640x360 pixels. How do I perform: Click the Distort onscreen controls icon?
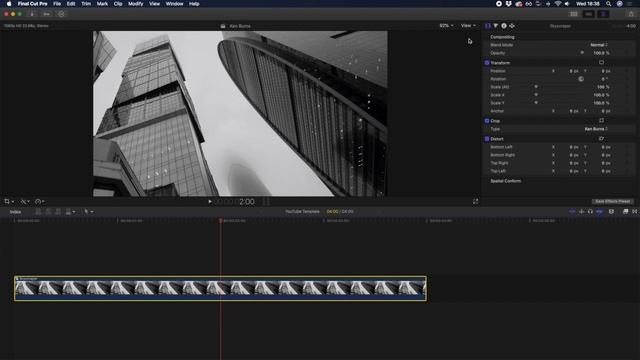tap(601, 139)
